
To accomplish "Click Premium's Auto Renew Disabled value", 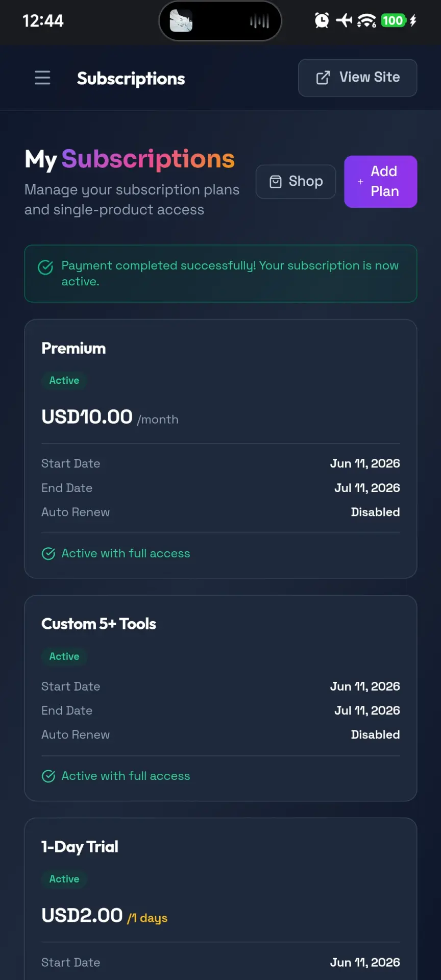I will pyautogui.click(x=375, y=512).
